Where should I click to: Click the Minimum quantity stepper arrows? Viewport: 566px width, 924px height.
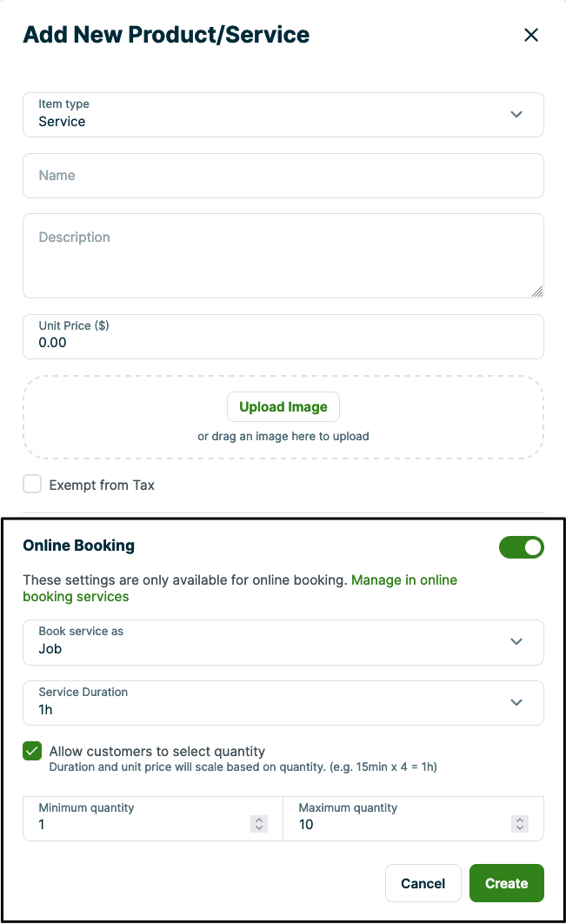coord(259,824)
